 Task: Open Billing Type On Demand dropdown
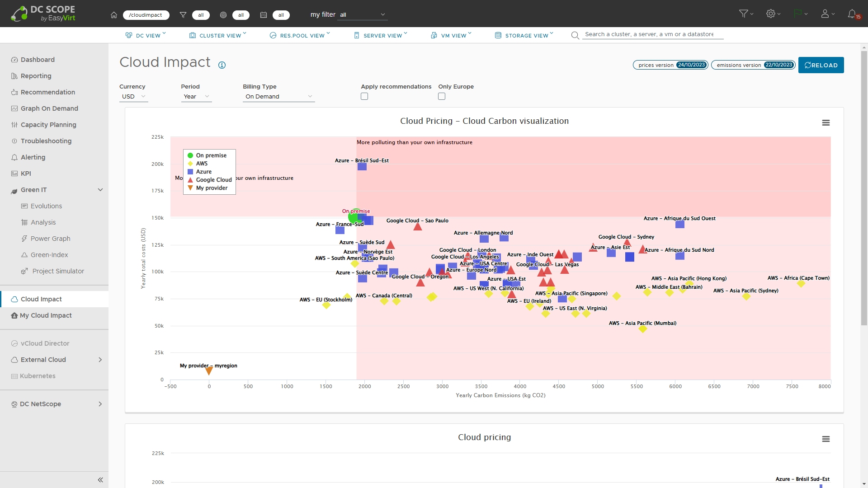(279, 97)
